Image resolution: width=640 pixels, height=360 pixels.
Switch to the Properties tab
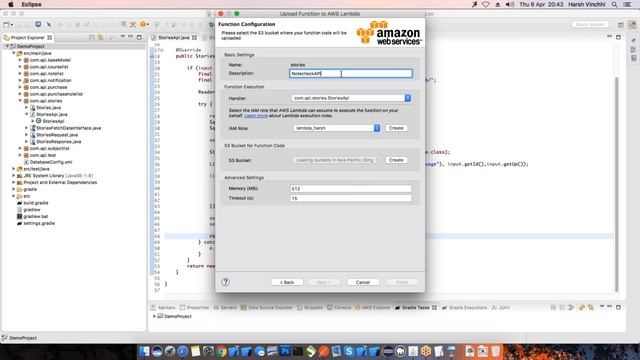click(194, 307)
